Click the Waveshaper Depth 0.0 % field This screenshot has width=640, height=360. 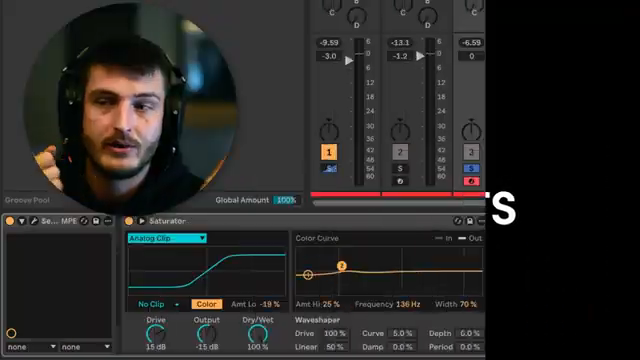pos(470,333)
